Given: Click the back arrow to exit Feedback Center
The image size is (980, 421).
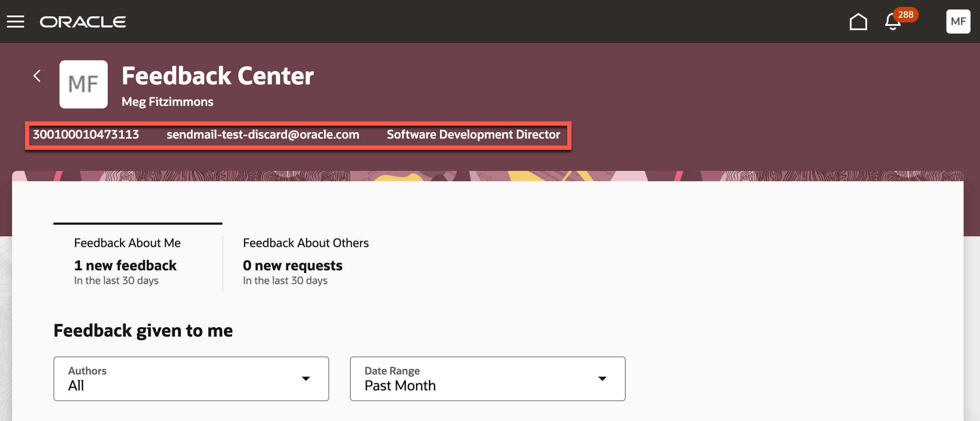Looking at the screenshot, I should point(37,76).
